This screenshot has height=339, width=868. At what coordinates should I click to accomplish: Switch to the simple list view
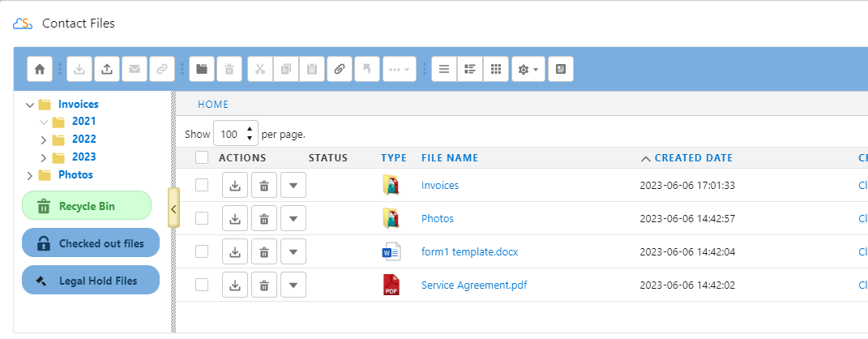443,70
